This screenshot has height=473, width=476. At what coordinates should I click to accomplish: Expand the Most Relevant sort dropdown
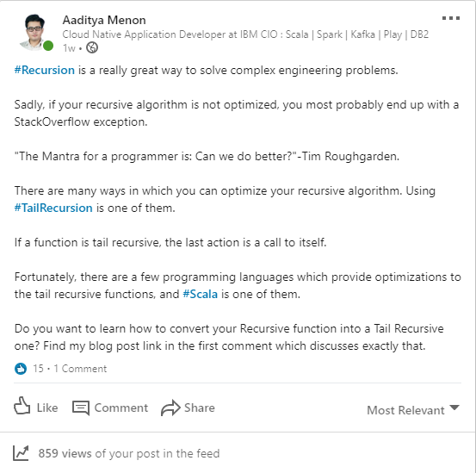click(413, 410)
